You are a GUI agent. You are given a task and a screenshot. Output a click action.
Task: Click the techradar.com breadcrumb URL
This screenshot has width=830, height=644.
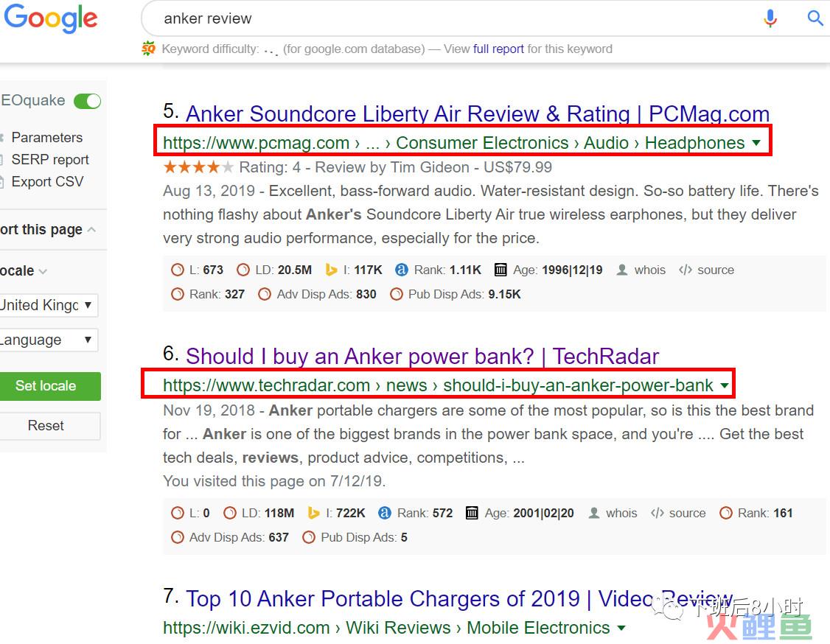[439, 385]
